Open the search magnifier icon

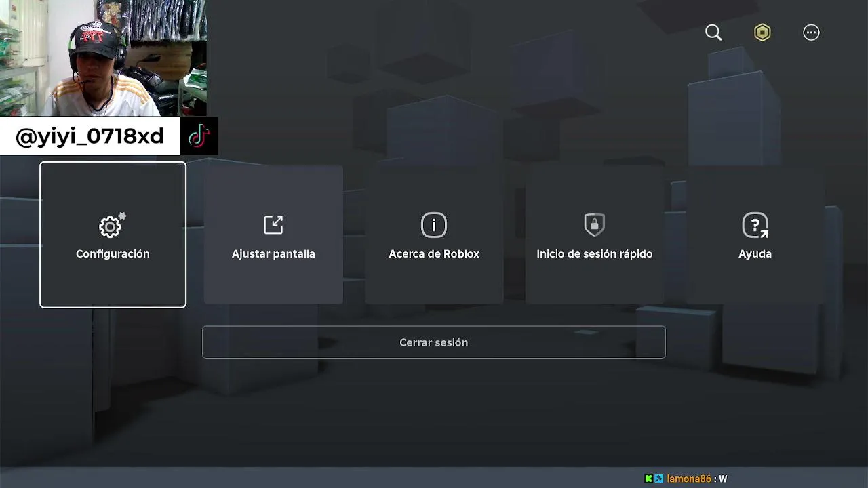713,33
